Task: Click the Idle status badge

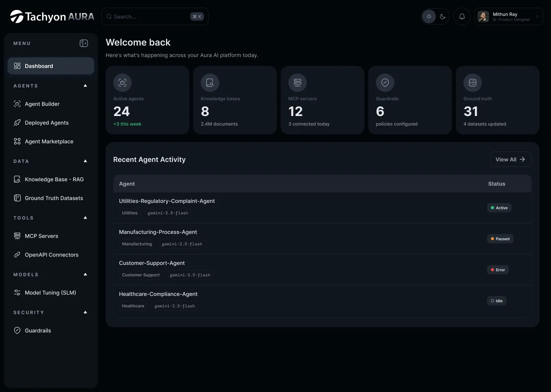Action: (x=497, y=301)
